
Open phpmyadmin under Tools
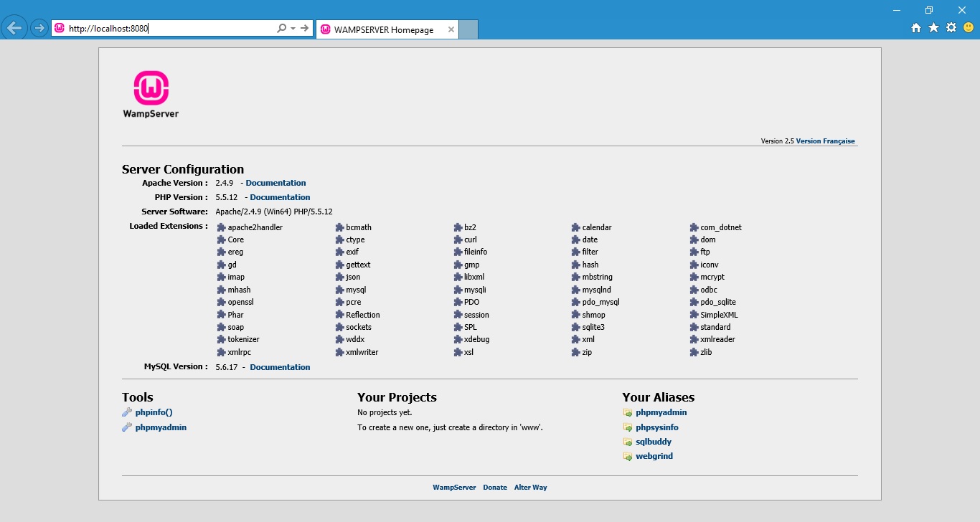tap(161, 427)
